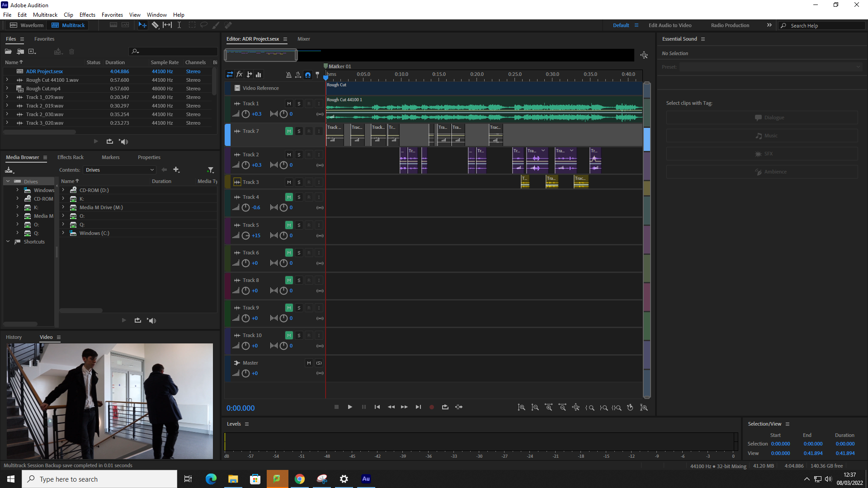The width and height of the screenshot is (868, 488).
Task: Show the fx effects track controls
Action: click(x=240, y=75)
